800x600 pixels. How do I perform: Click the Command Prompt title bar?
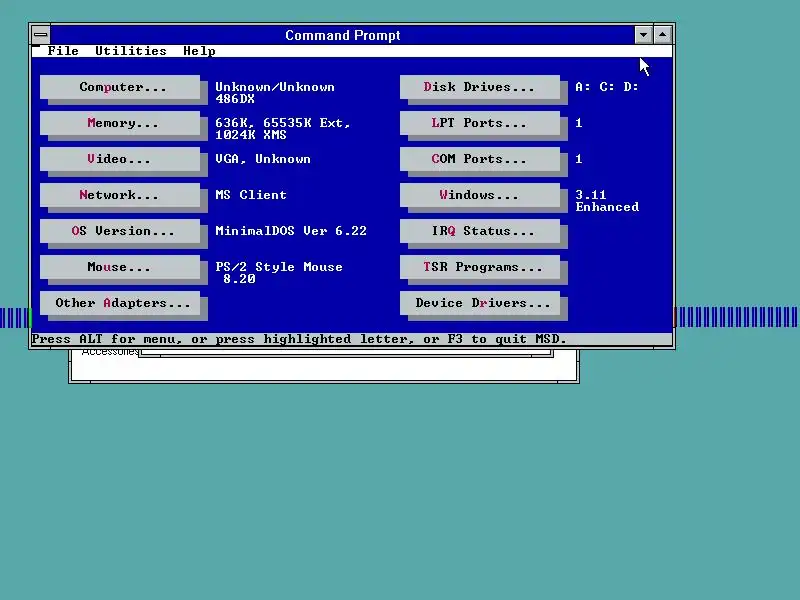pos(342,35)
